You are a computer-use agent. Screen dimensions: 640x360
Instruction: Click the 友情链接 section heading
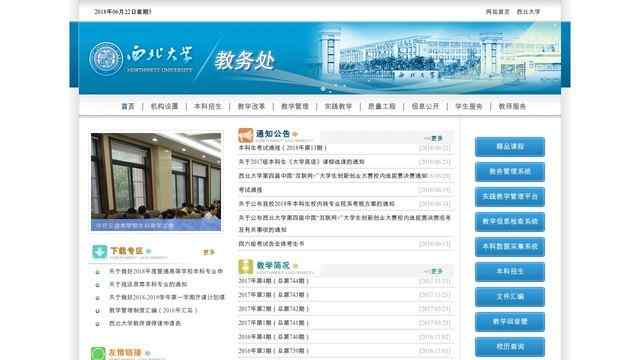125,352
